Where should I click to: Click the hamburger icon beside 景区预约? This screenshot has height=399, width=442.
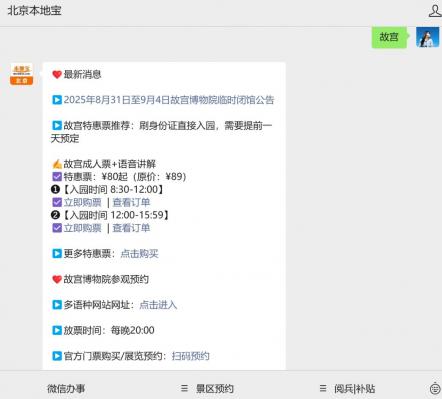184,388
